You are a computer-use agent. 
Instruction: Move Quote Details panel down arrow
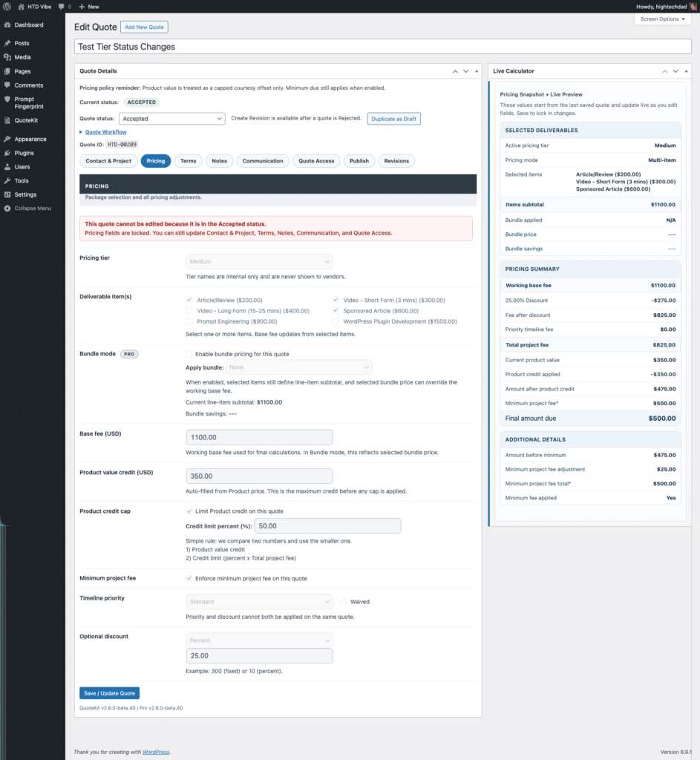click(x=466, y=71)
